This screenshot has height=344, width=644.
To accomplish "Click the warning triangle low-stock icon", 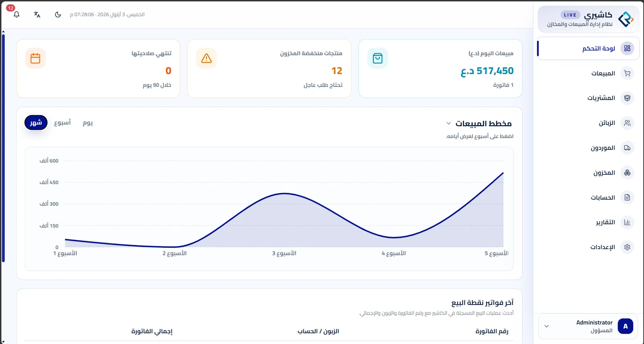I will click(x=206, y=58).
